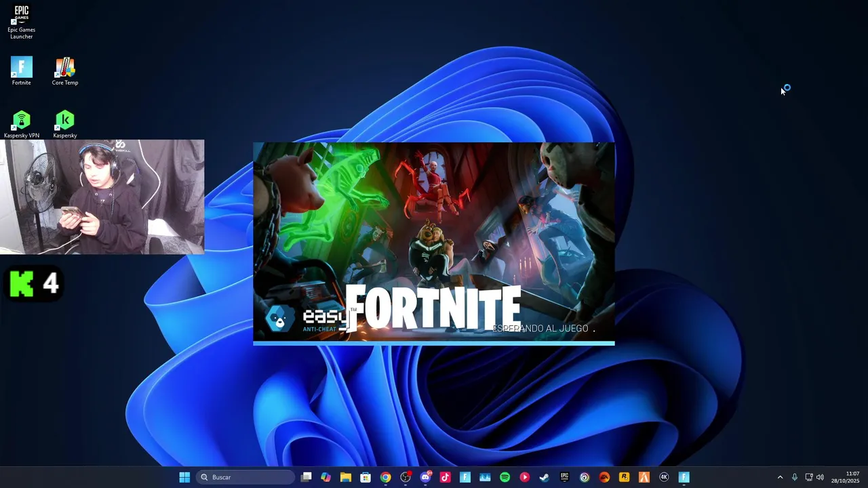Launch Copilot from the taskbar
The height and width of the screenshot is (488, 868).
coord(326,477)
